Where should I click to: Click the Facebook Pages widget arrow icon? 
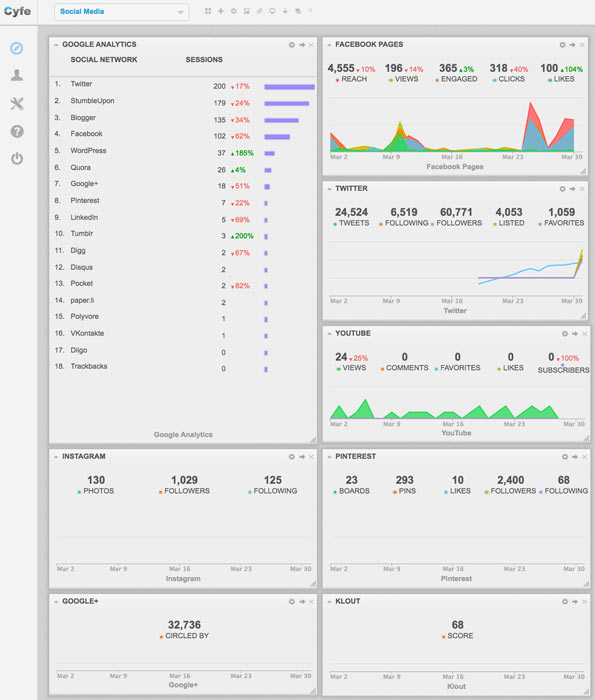573,45
